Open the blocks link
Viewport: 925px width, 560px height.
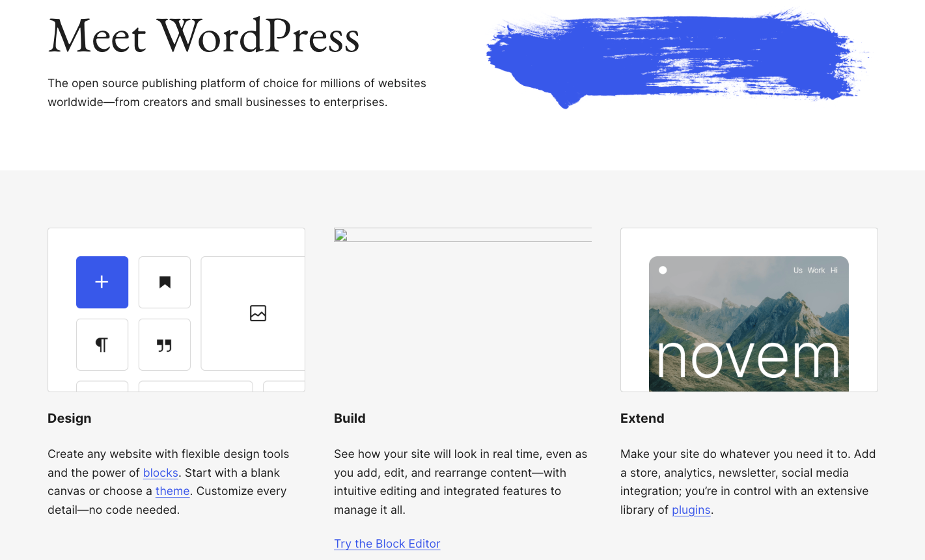pos(161,473)
